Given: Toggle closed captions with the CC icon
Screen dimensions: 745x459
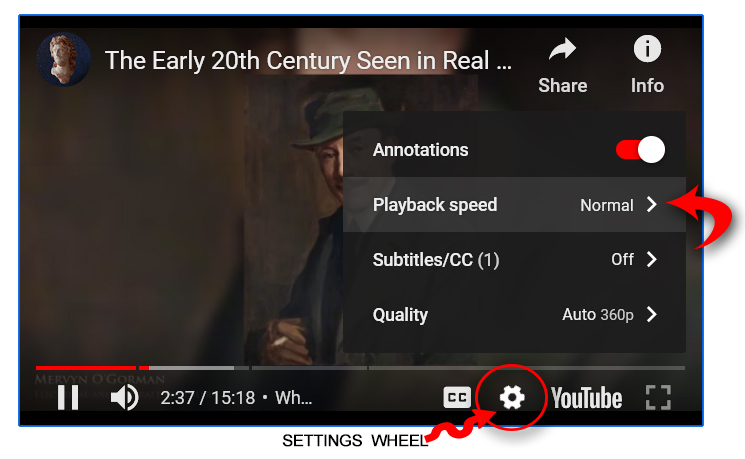Looking at the screenshot, I should [457, 397].
